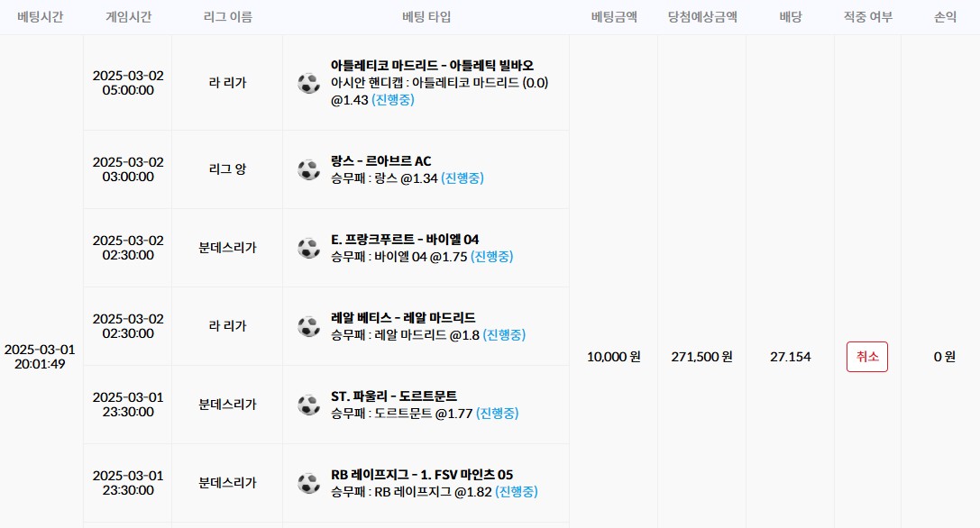Click the 베팅금액 column header

(x=613, y=17)
